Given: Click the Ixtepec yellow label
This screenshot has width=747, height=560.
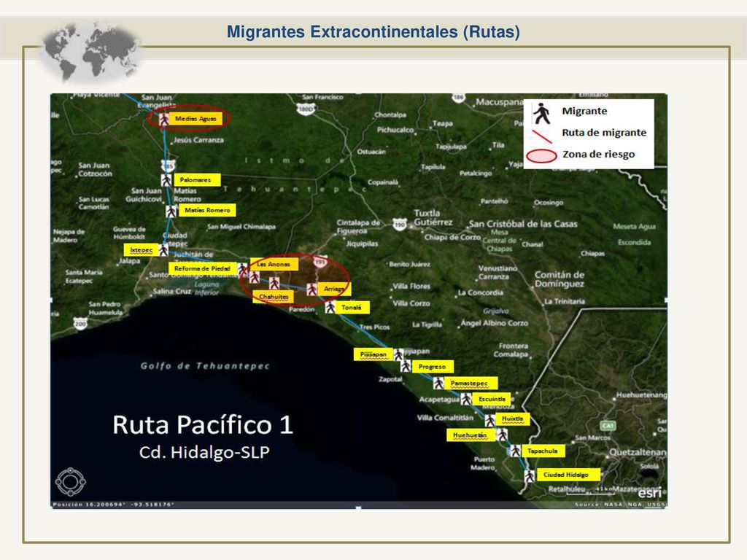Looking at the screenshot, I should (x=142, y=249).
